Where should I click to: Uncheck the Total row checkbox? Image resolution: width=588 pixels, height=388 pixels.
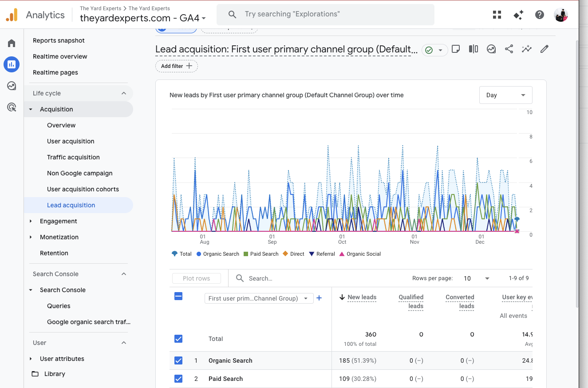pyautogui.click(x=178, y=338)
